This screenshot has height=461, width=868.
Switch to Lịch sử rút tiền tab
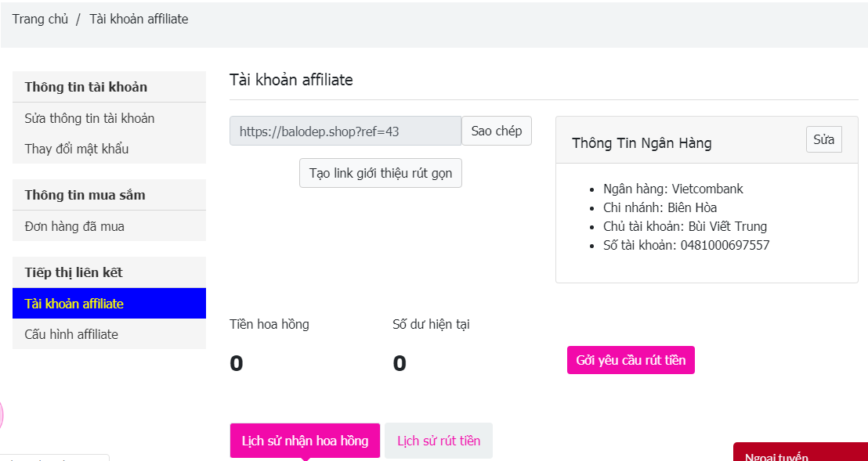(439, 441)
